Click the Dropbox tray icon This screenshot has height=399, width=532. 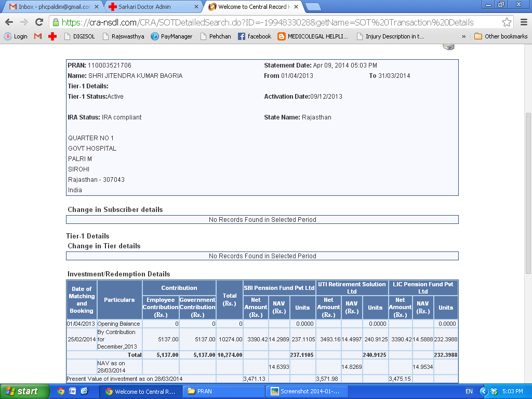494,392
